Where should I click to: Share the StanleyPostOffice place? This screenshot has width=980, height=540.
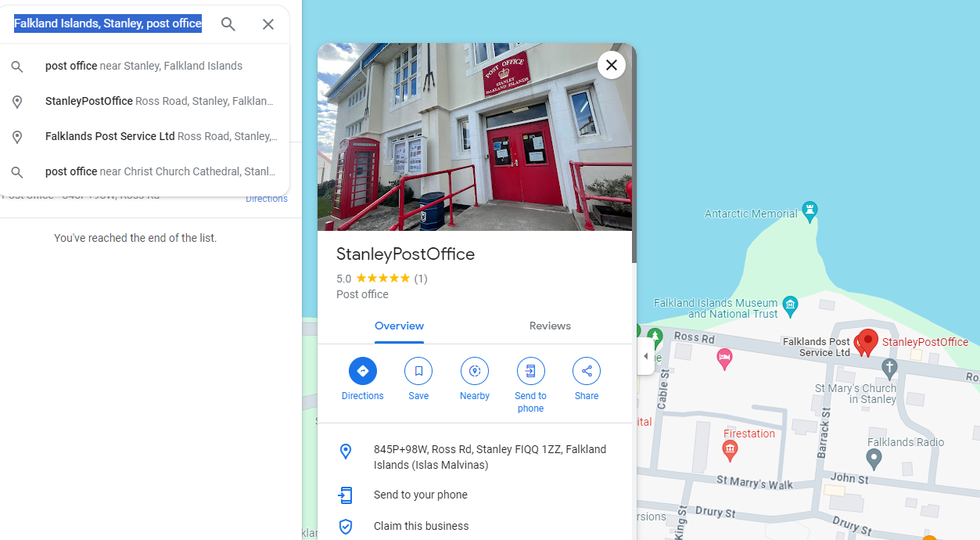(x=587, y=371)
